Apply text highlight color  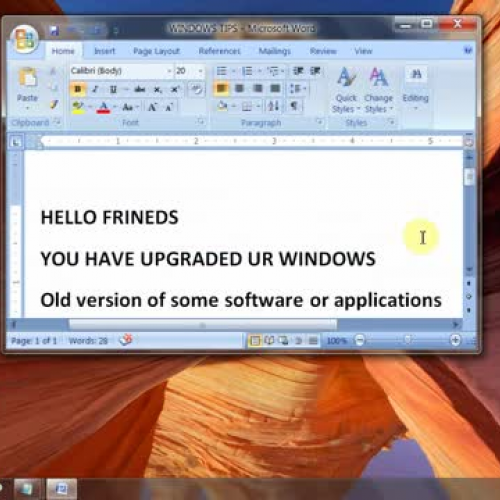[78, 107]
